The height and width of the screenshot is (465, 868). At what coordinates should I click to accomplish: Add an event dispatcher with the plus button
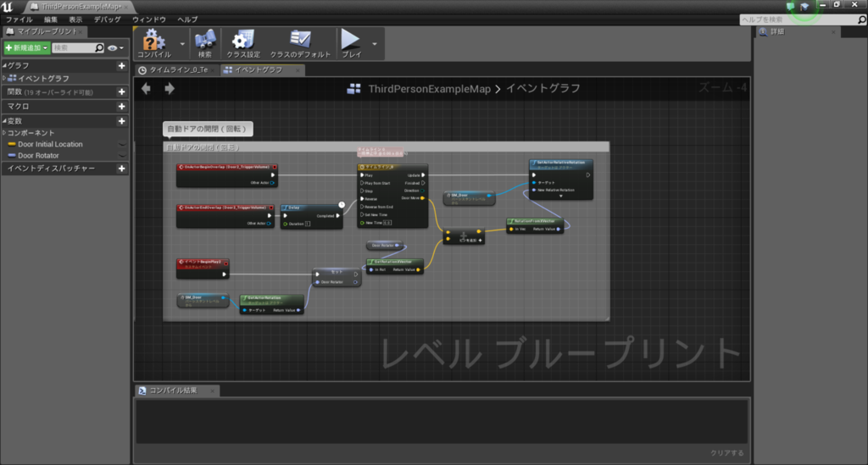tap(122, 168)
